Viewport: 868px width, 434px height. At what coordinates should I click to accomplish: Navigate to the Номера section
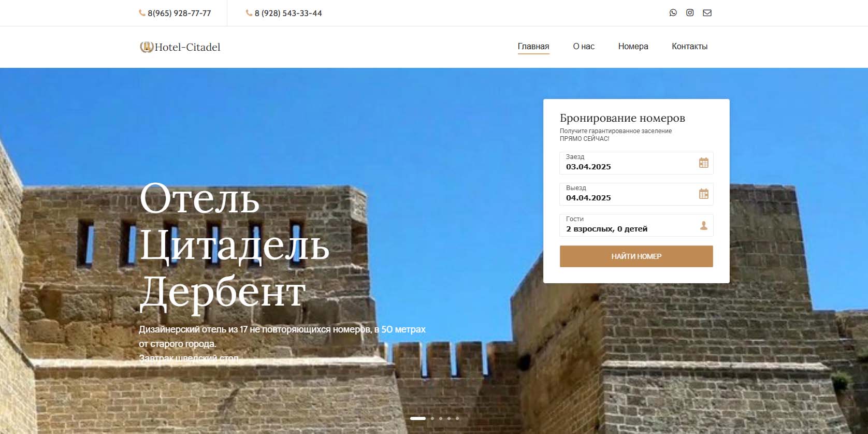633,47
